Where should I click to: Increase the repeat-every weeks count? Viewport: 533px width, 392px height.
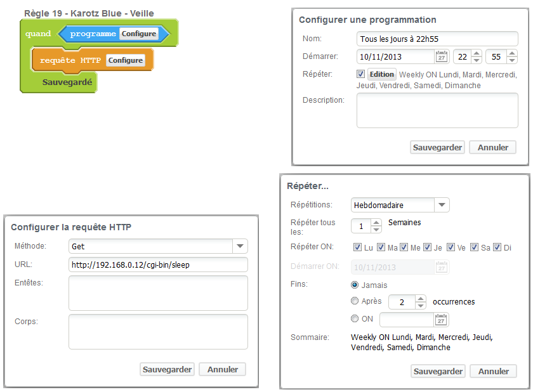click(376, 223)
